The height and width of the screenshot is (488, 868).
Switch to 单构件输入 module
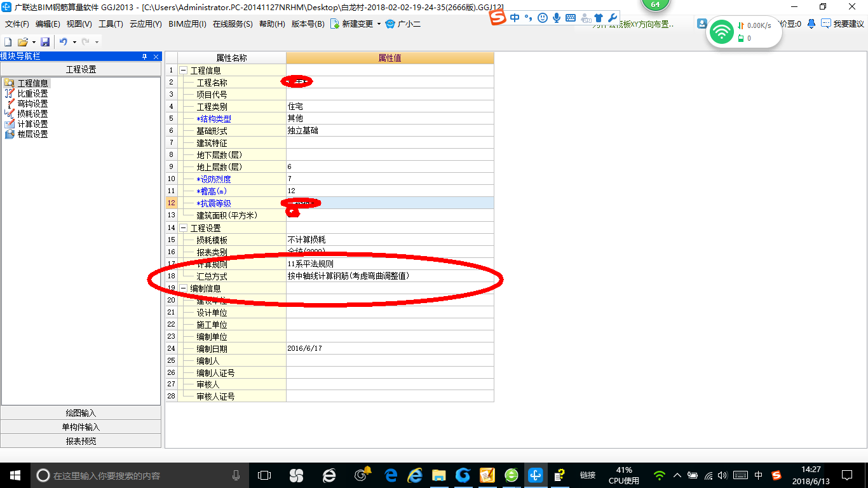tap(81, 427)
